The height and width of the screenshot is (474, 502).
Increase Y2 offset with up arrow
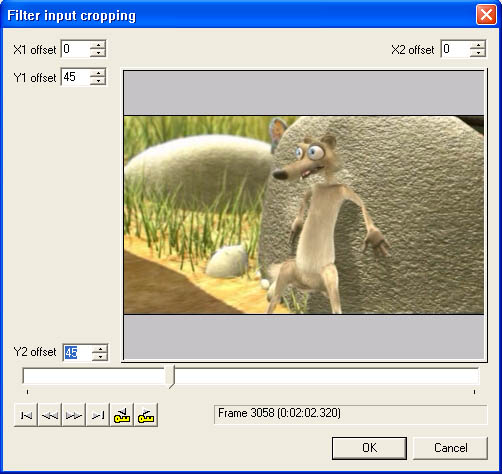click(x=100, y=349)
